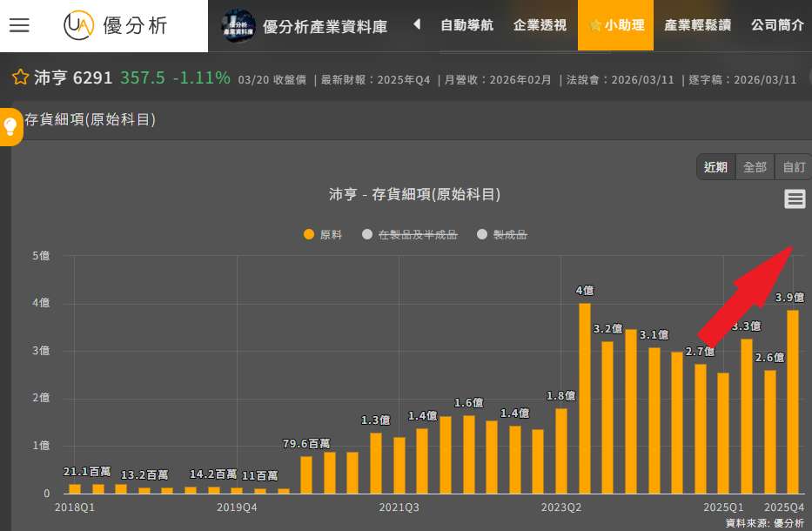The image size is (812, 531).
Task: Choose the 自訂 custom range option
Action: 793,167
